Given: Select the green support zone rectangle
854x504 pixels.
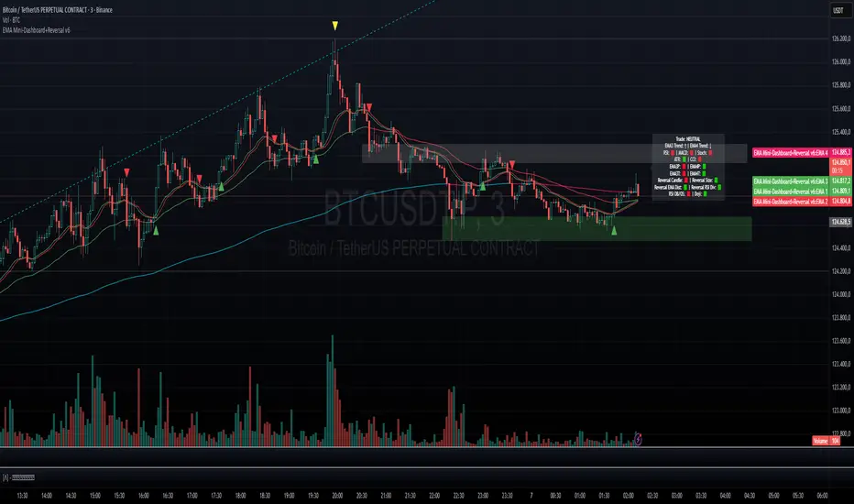Looking at the screenshot, I should point(597,229).
